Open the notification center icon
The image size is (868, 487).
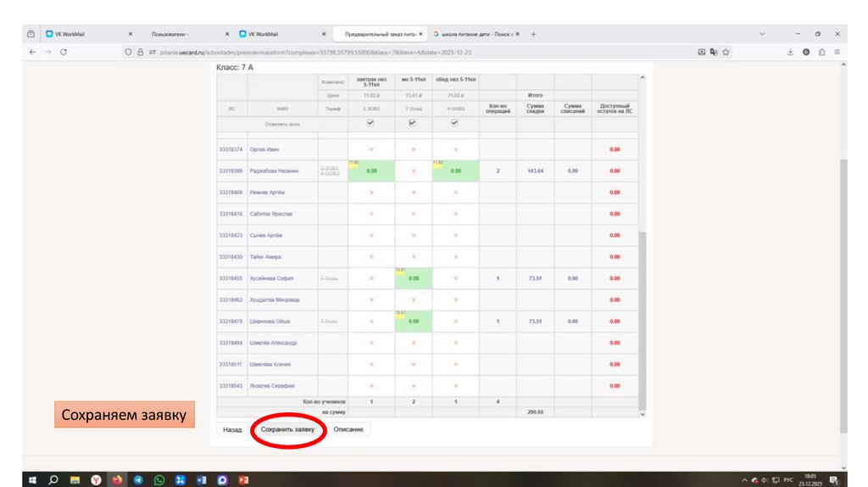pyautogui.click(x=834, y=480)
